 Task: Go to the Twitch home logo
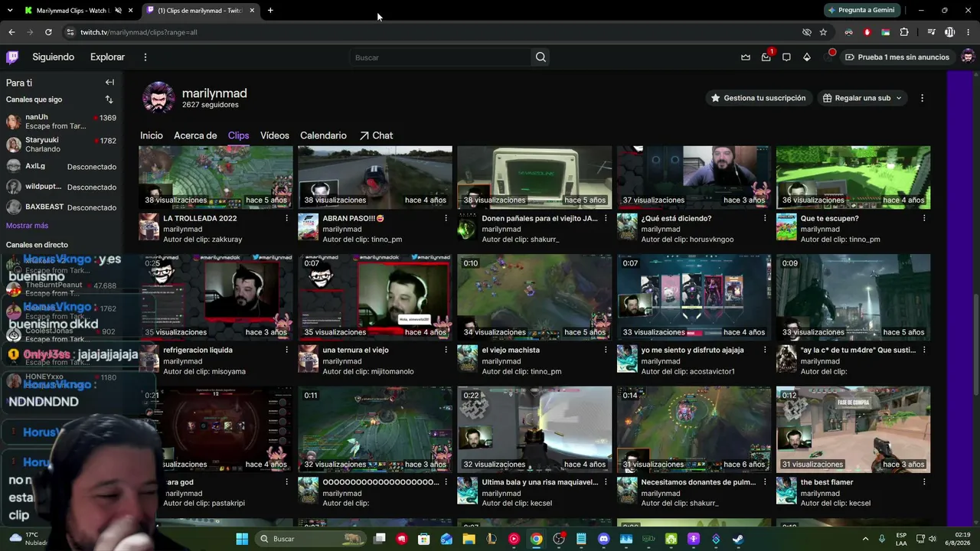(x=12, y=57)
